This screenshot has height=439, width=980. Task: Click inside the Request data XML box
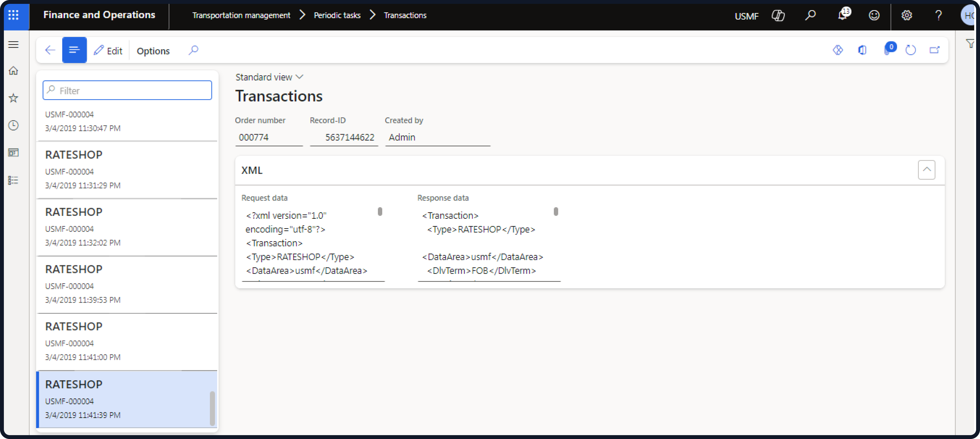pyautogui.click(x=313, y=244)
